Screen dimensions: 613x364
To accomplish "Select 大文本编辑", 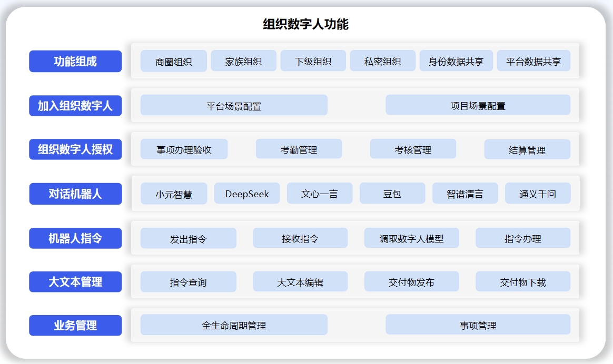I will [x=300, y=281].
